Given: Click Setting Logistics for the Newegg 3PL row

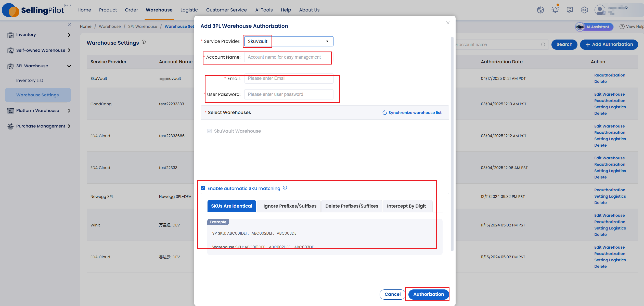Looking at the screenshot, I should tap(610, 196).
